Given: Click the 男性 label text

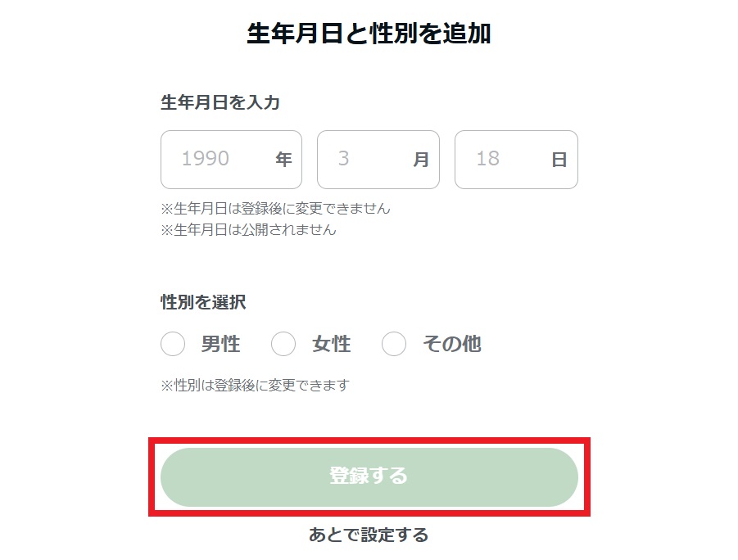Looking at the screenshot, I should pyautogui.click(x=220, y=345).
